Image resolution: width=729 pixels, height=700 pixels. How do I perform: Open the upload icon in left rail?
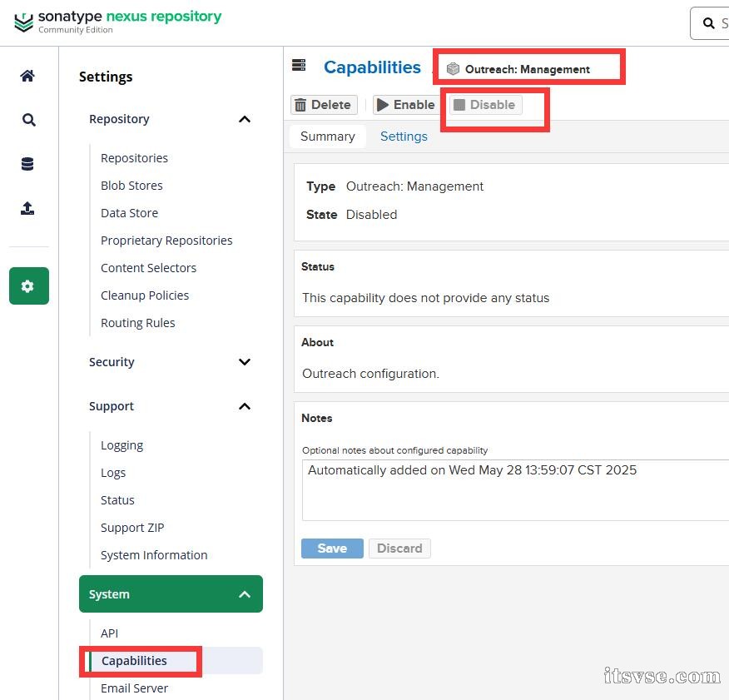[x=27, y=208]
